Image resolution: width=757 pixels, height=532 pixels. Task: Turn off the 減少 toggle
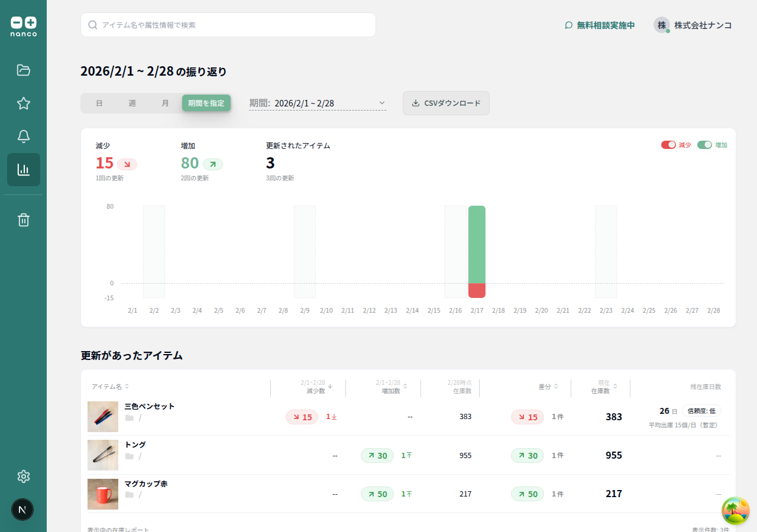(669, 144)
